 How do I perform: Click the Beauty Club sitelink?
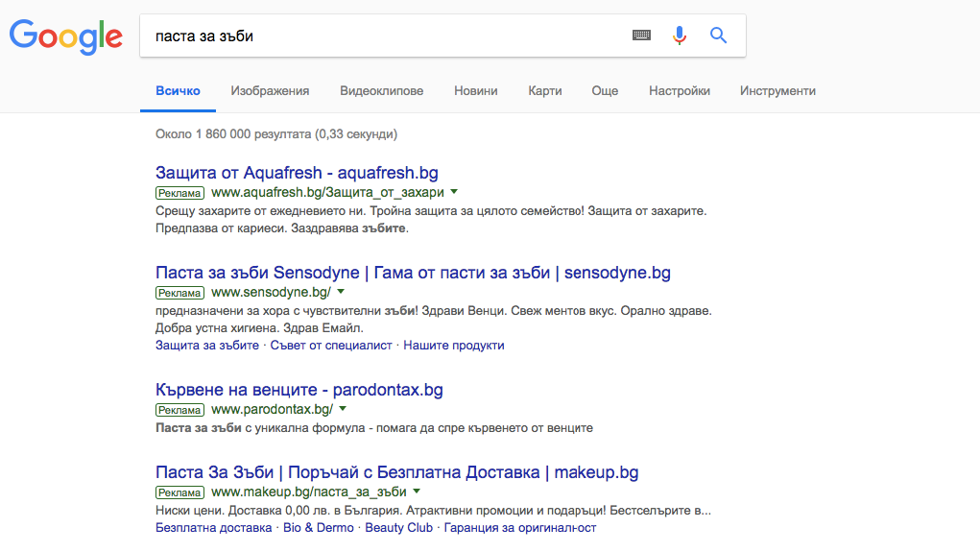tap(398, 528)
